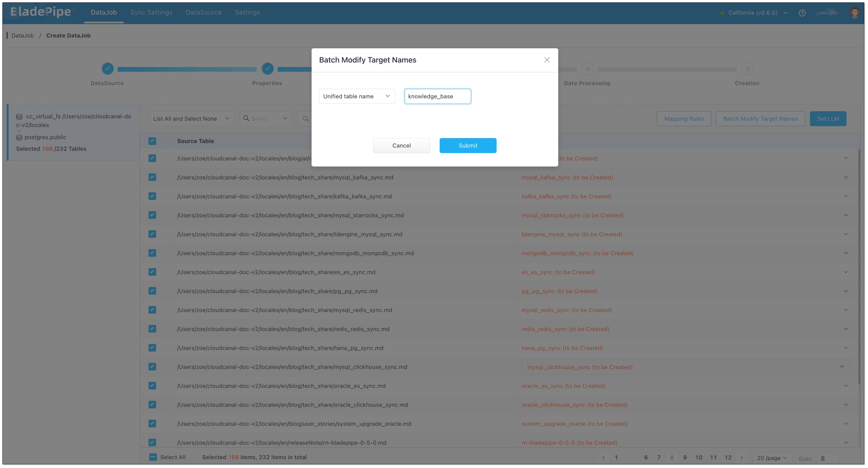The image size is (868, 468).
Task: Go to previous pagination page arrow
Action: point(603,458)
